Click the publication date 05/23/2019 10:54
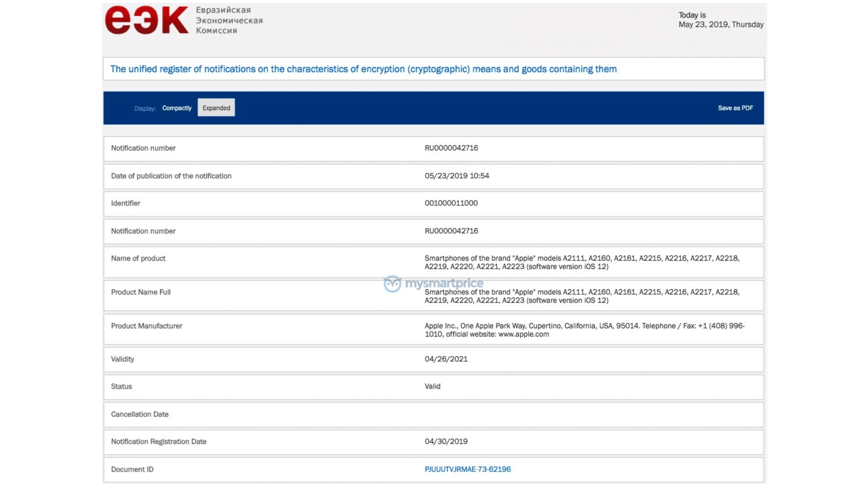This screenshot has width=868, height=487. (x=456, y=175)
